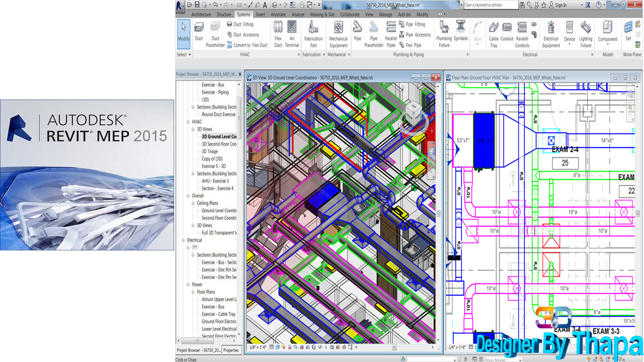644x362 pixels.
Task: Click the Parallel Pipes tool
Action: coord(391,34)
